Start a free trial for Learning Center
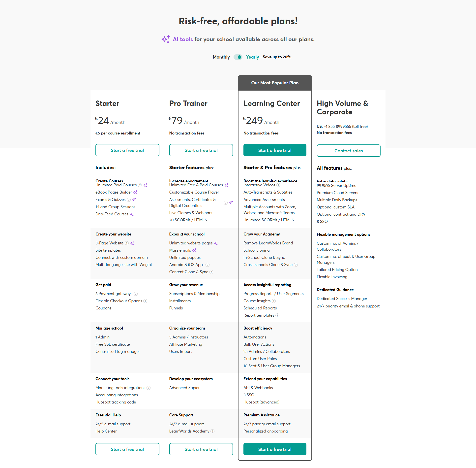 275,150
